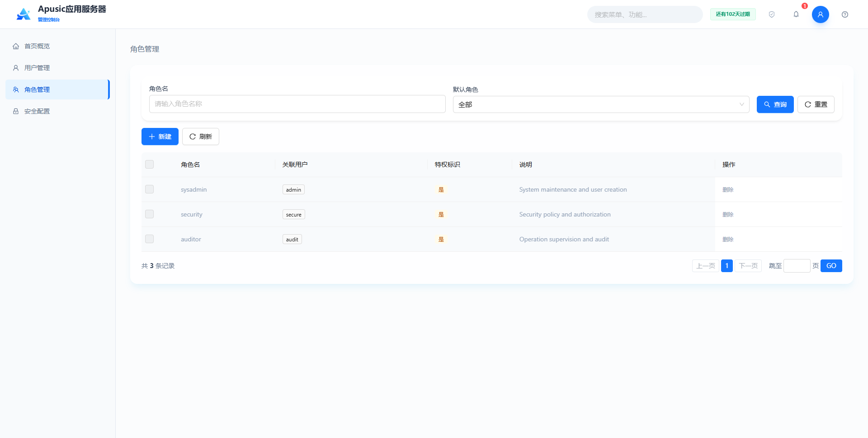Check the security row checkbox
The height and width of the screenshot is (438, 868).
pyautogui.click(x=150, y=214)
